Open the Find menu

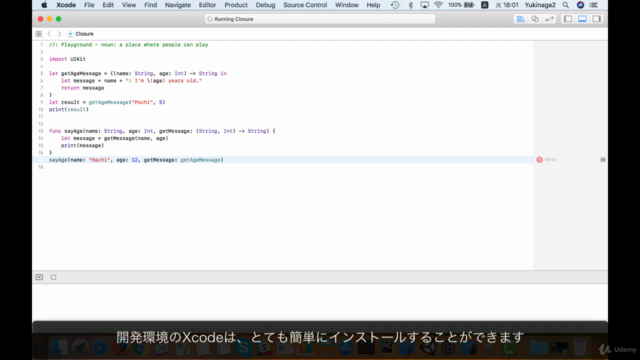[150, 5]
